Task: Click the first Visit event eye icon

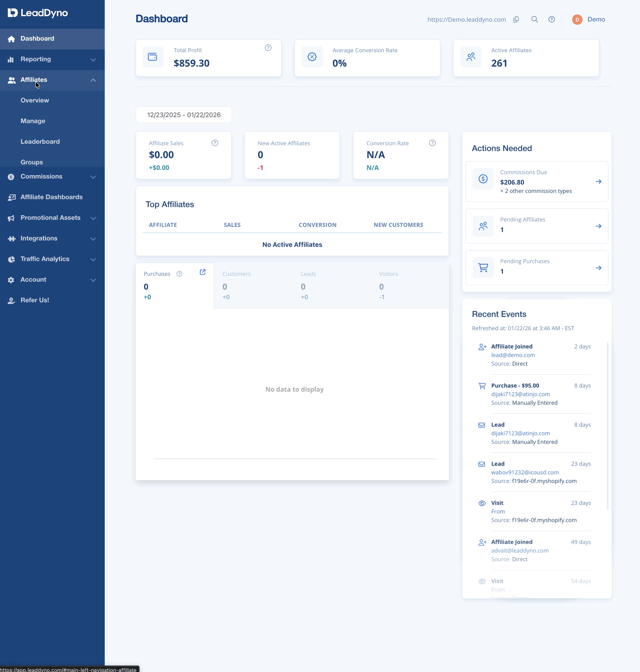Action: point(482,503)
